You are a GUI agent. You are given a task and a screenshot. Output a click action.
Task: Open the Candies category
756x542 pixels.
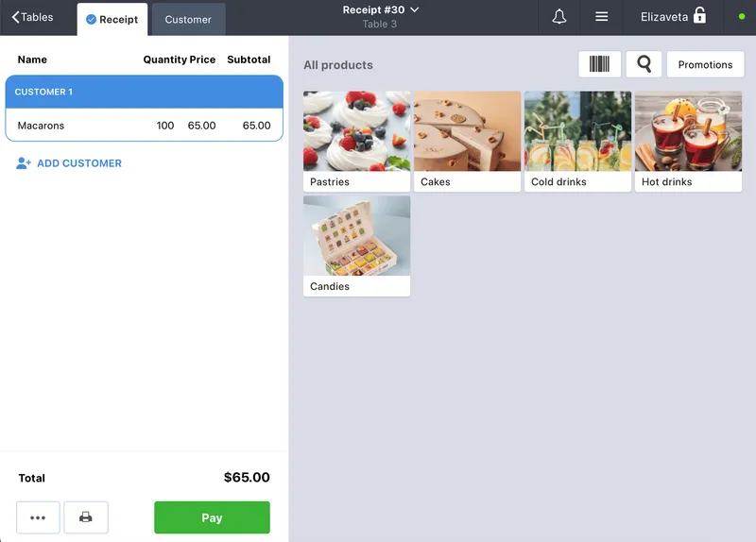[x=357, y=246]
